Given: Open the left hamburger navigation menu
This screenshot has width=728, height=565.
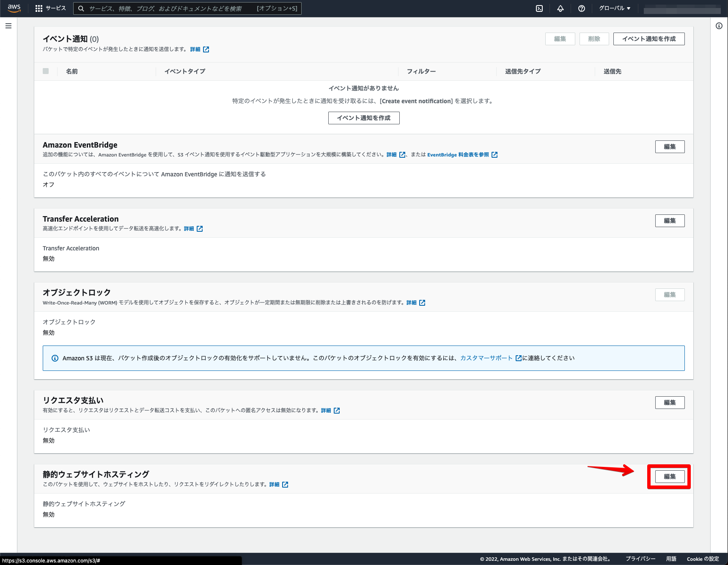Looking at the screenshot, I should [8, 26].
